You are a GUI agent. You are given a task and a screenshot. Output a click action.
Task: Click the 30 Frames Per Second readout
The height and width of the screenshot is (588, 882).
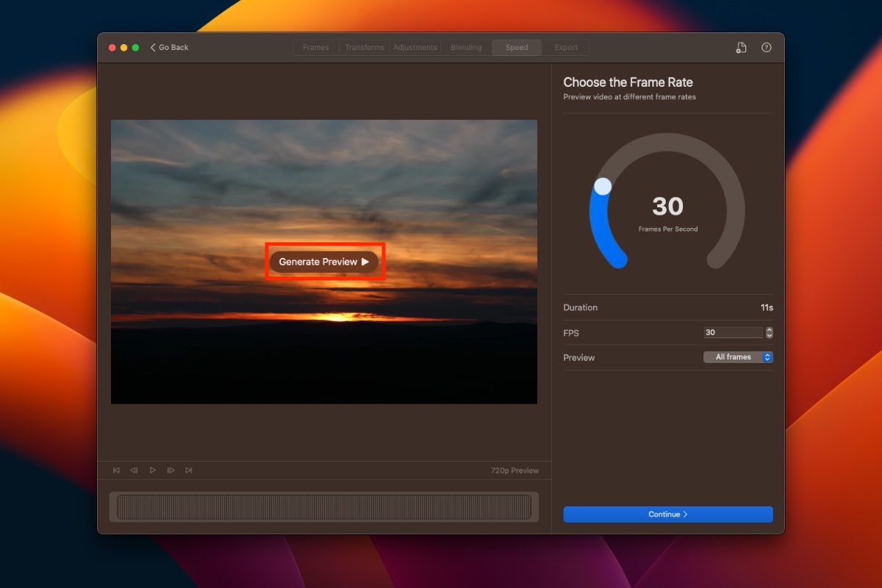pyautogui.click(x=667, y=212)
